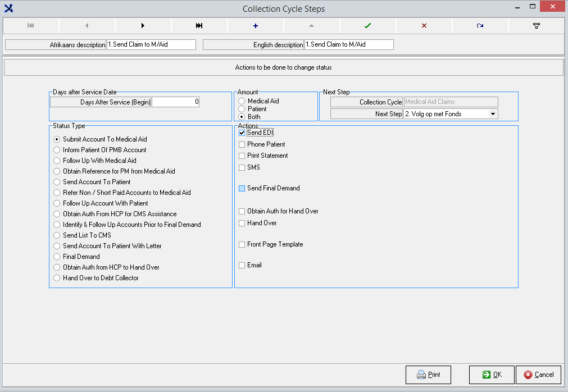This screenshot has width=568, height=392.
Task: Edit the English description text field
Action: (348, 44)
